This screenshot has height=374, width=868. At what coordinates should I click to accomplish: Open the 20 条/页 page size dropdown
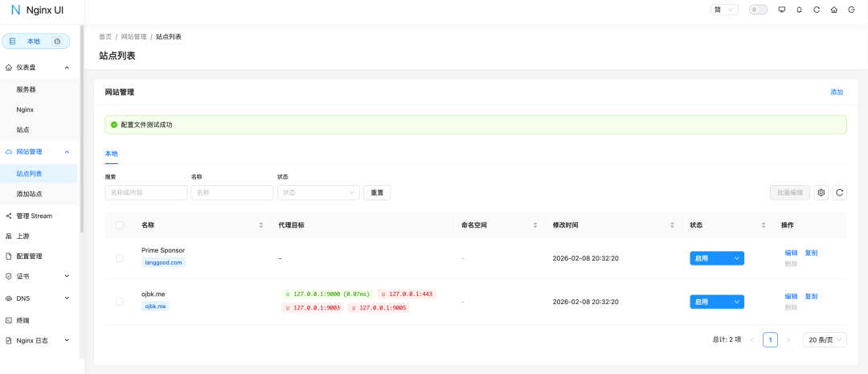click(x=825, y=340)
